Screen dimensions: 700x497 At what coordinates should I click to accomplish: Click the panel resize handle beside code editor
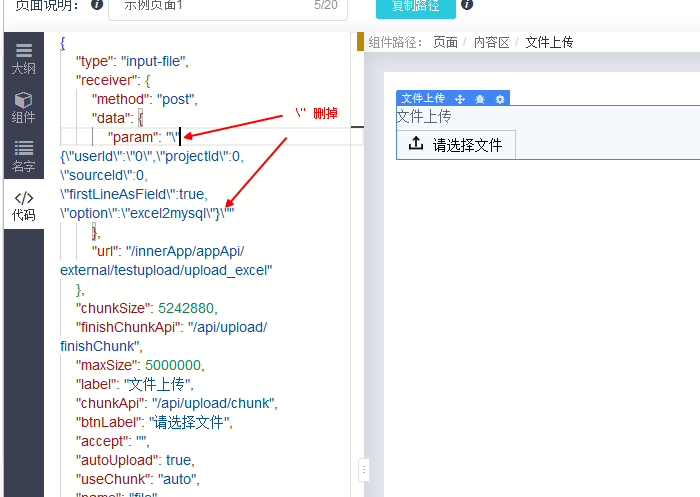coord(363,469)
